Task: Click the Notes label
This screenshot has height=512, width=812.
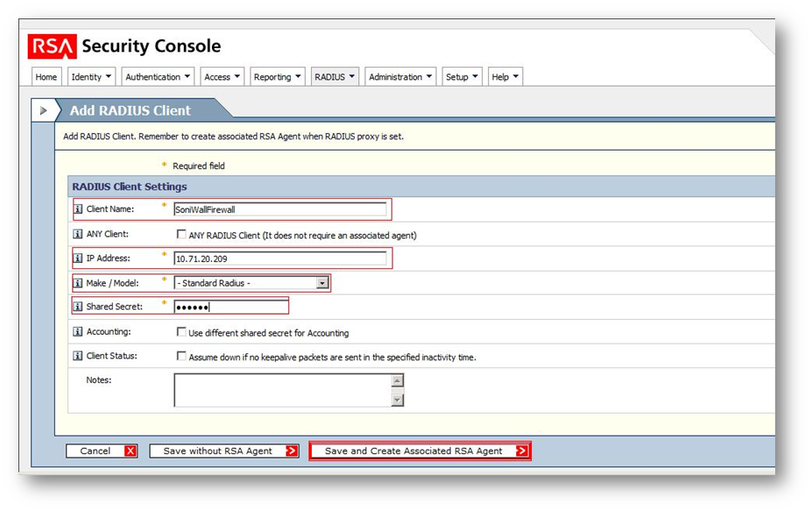Action: click(x=98, y=380)
